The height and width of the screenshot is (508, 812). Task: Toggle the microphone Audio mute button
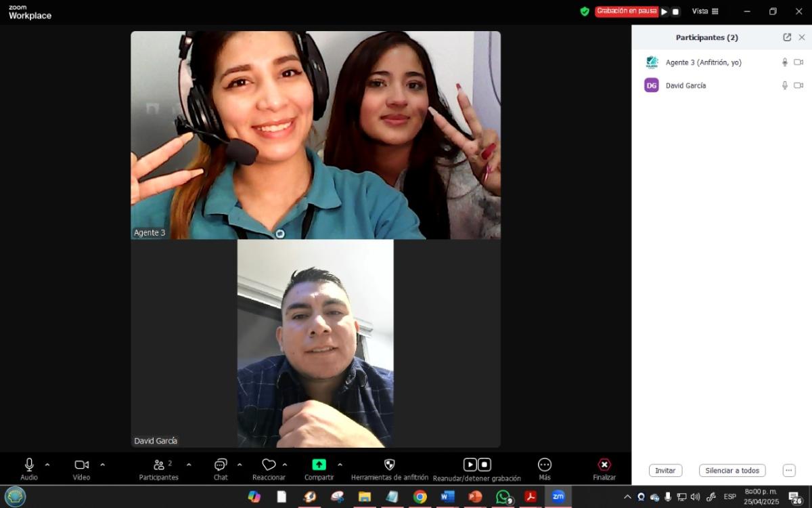(x=29, y=465)
